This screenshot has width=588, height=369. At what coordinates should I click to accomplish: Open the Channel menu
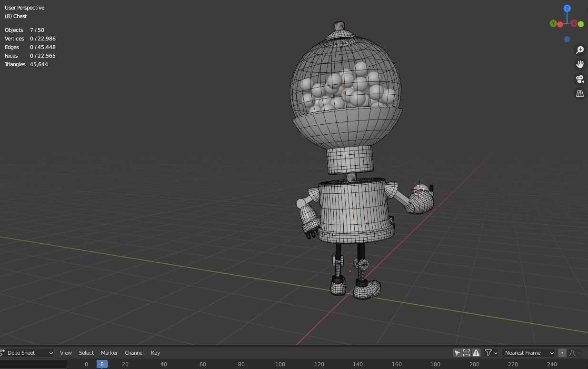pyautogui.click(x=134, y=353)
